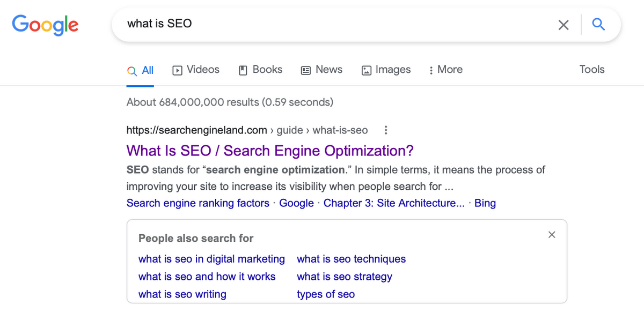Clear the search box with X icon
Image resolution: width=644 pixels, height=335 pixels.
pos(563,25)
